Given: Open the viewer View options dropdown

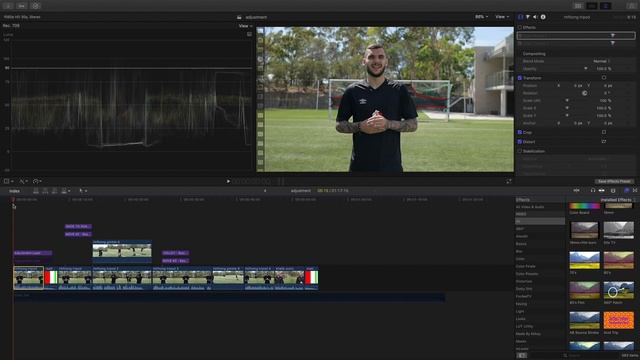Looking at the screenshot, I should (502, 17).
